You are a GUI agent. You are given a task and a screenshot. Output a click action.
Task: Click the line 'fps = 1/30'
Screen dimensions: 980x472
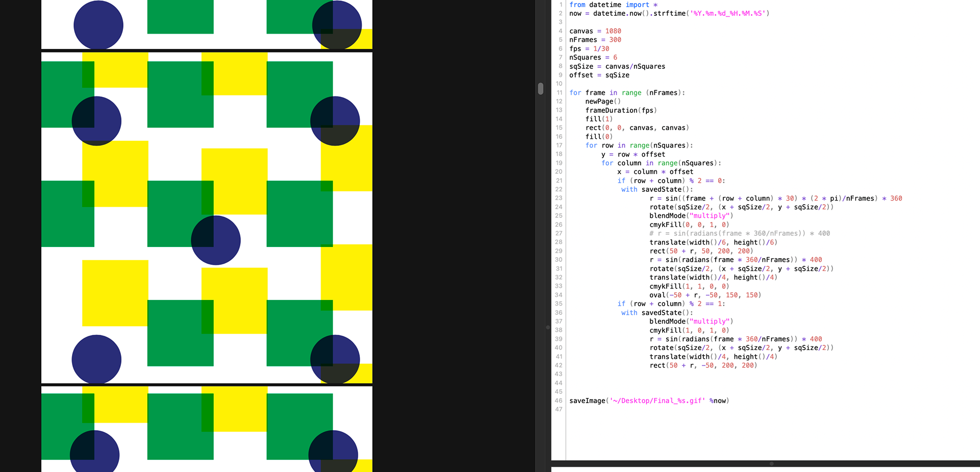590,49
